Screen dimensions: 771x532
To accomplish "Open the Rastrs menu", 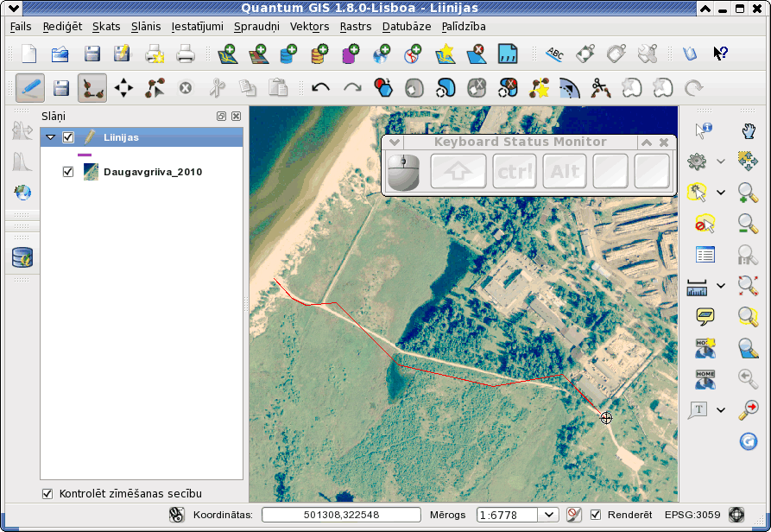I will (x=356, y=27).
